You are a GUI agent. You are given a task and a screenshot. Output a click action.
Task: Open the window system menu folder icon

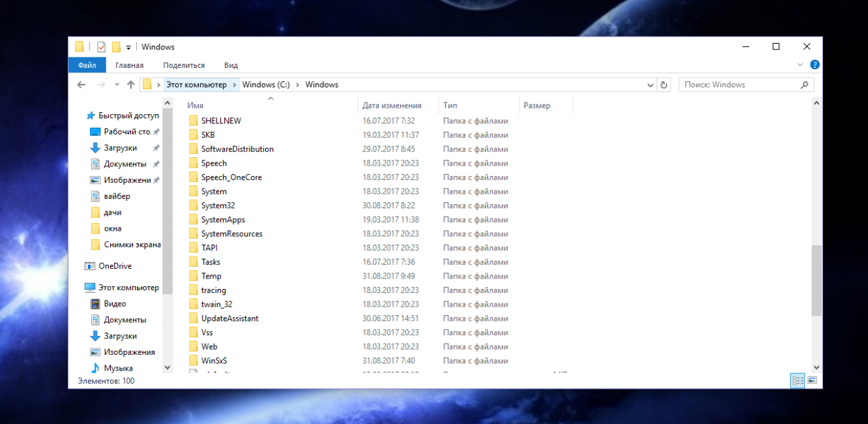point(80,47)
